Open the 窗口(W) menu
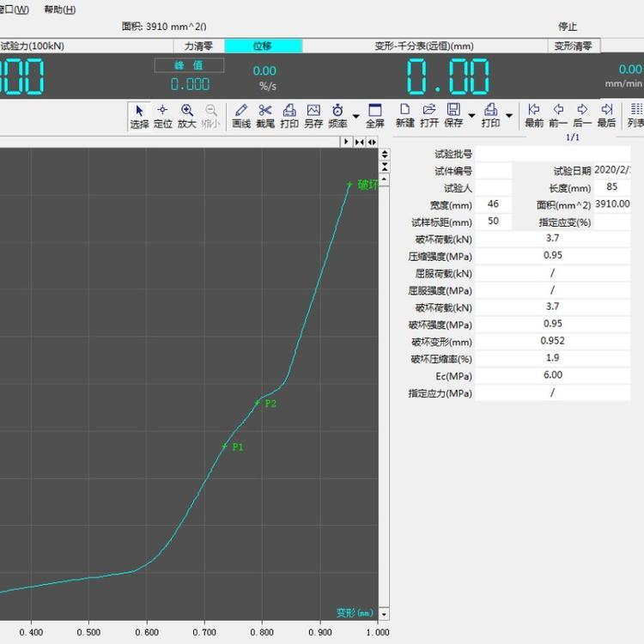The image size is (644, 644). (x=15, y=9)
